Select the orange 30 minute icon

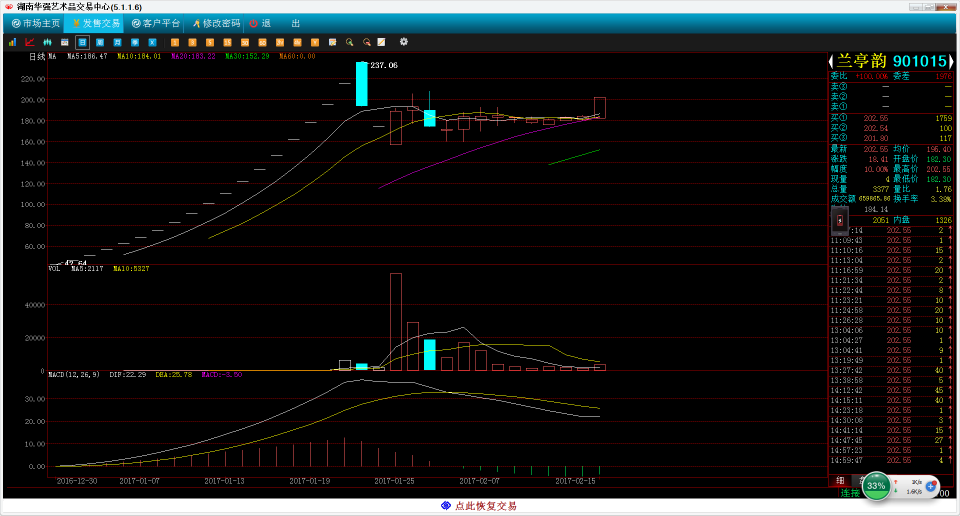pyautogui.click(x=245, y=42)
